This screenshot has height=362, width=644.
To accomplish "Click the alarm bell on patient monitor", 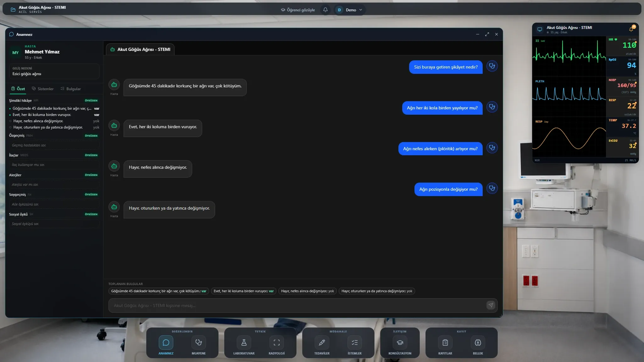I will click(x=631, y=29).
